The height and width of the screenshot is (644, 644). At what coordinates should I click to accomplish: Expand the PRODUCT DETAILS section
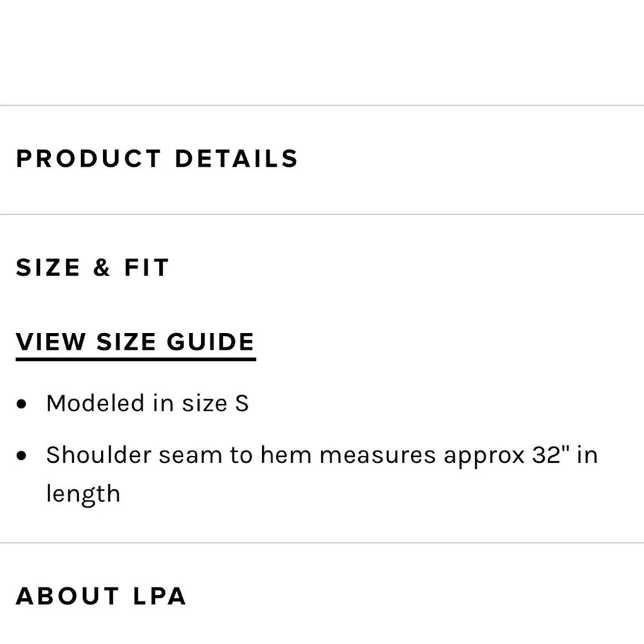156,158
